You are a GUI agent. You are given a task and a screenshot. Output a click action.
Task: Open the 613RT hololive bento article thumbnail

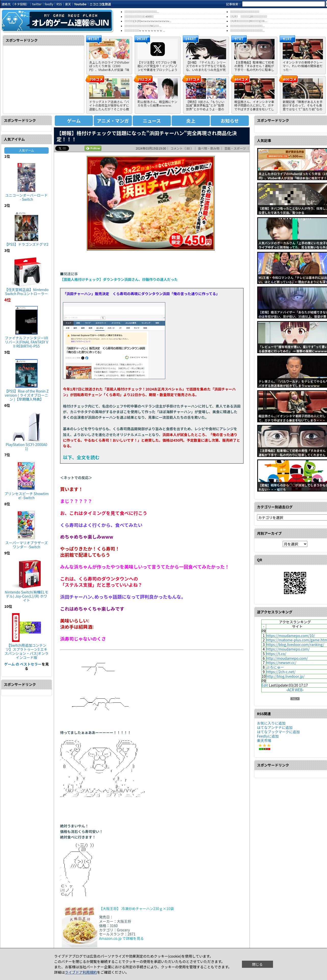tap(109, 49)
